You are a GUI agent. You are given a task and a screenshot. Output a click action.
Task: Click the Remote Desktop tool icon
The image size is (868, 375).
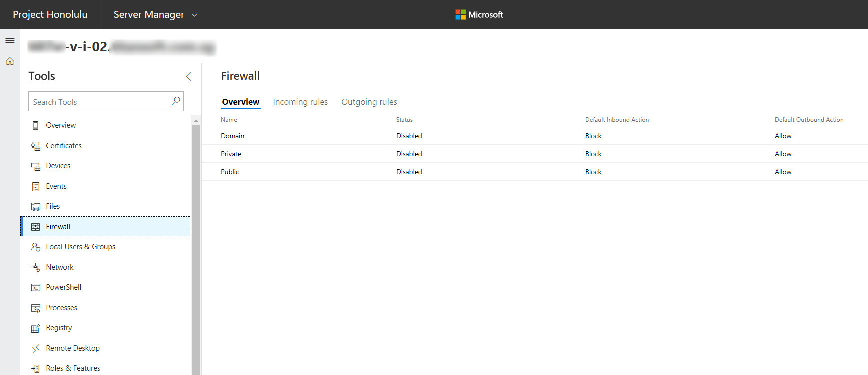pyautogui.click(x=36, y=348)
